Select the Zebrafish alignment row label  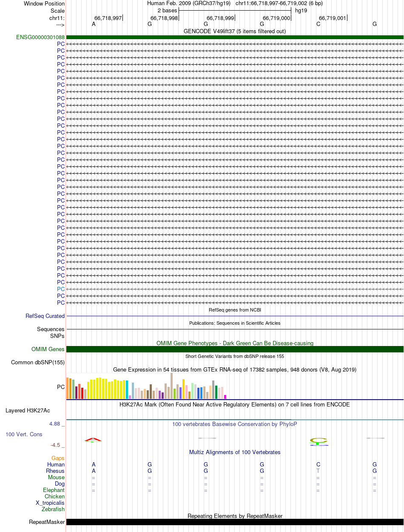point(53,509)
